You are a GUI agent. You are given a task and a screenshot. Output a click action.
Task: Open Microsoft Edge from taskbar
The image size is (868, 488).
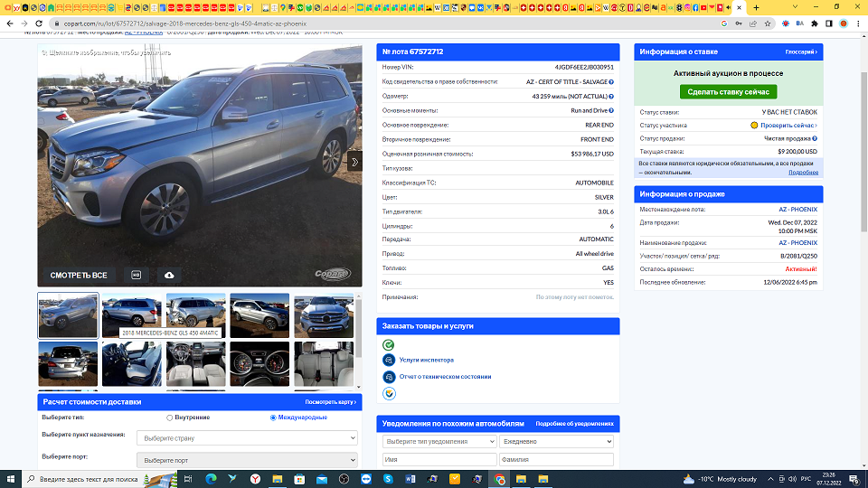click(211, 479)
